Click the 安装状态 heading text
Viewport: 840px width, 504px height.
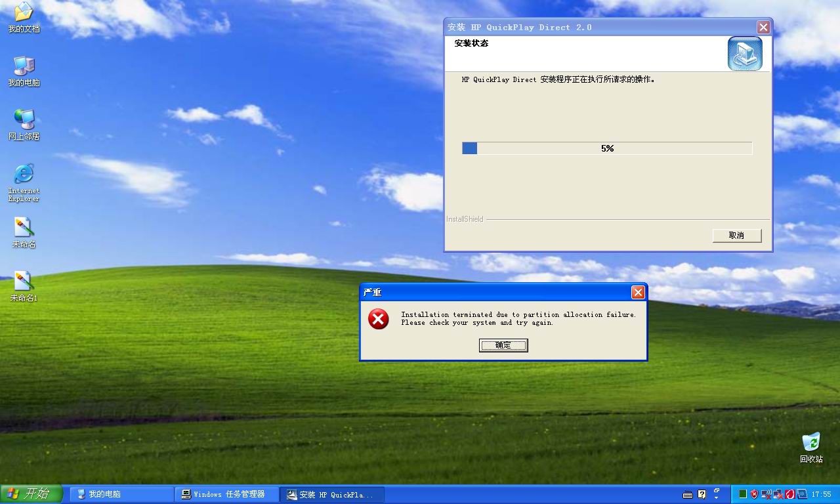(471, 43)
